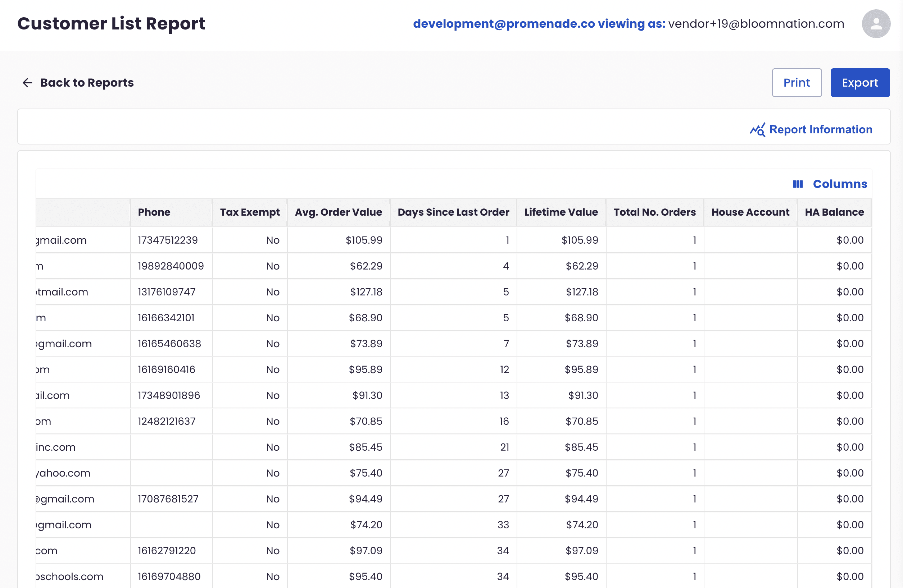The image size is (903, 588).
Task: Select phone number 17347512239 in the table
Action: [167, 240]
